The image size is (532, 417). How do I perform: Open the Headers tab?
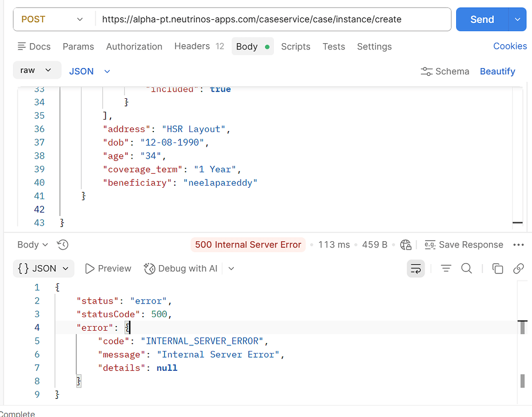(199, 46)
